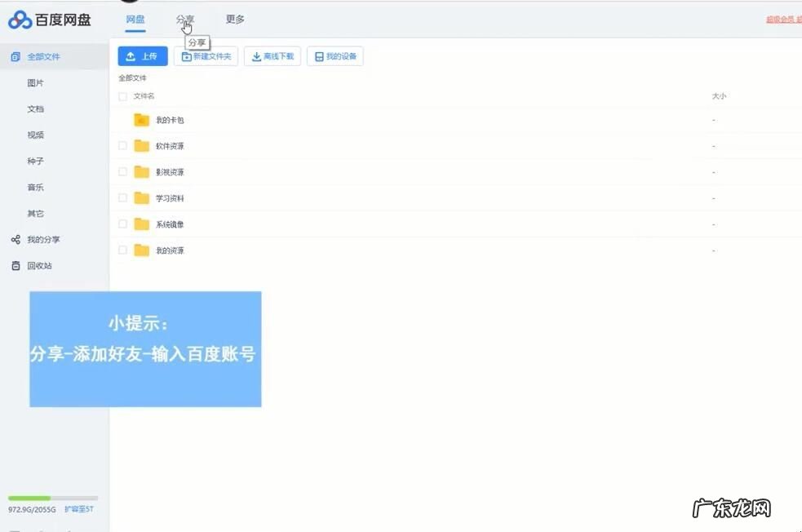Screen dimensions: 802x532
Task: Open the 大小 column header
Action: tap(719, 95)
